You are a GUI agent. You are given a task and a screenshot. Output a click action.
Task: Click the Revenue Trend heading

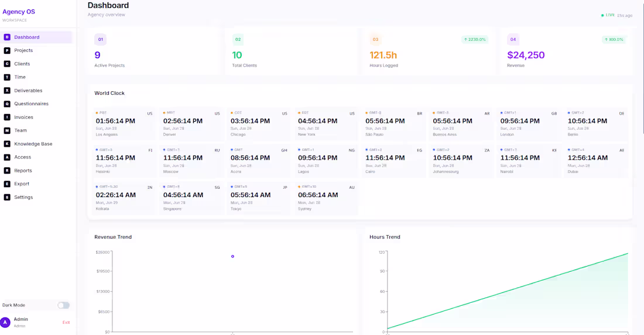(x=113, y=237)
